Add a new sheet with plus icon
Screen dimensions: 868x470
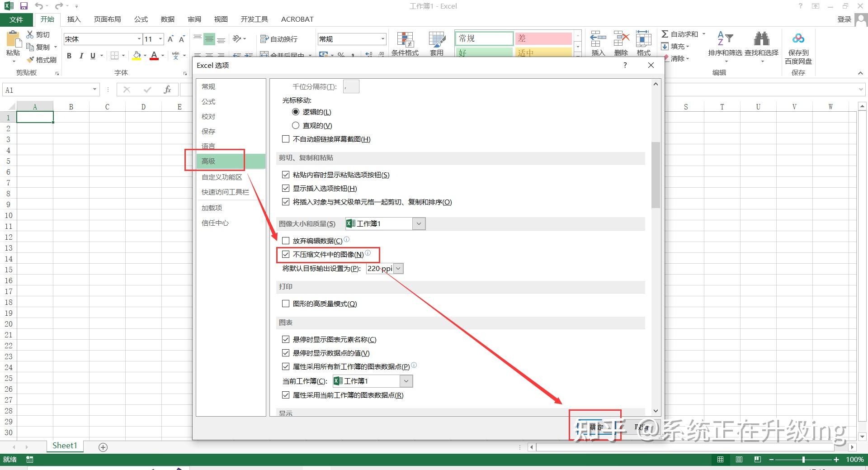pyautogui.click(x=103, y=447)
